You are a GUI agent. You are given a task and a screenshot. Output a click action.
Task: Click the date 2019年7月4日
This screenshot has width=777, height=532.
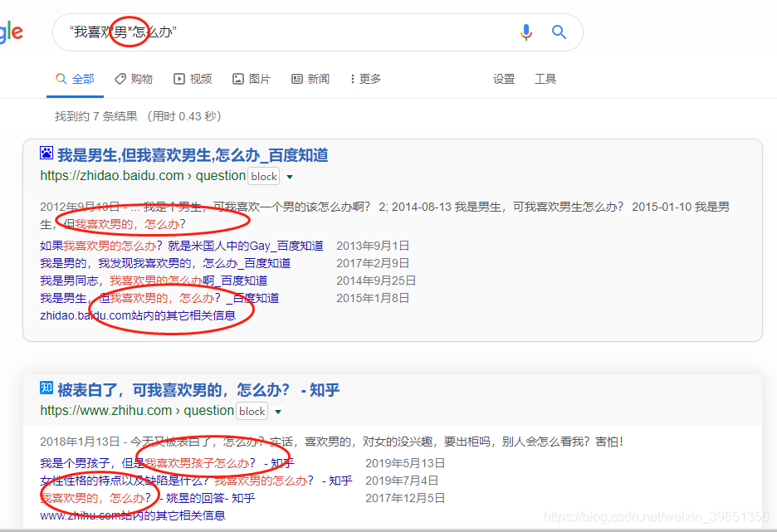(402, 481)
